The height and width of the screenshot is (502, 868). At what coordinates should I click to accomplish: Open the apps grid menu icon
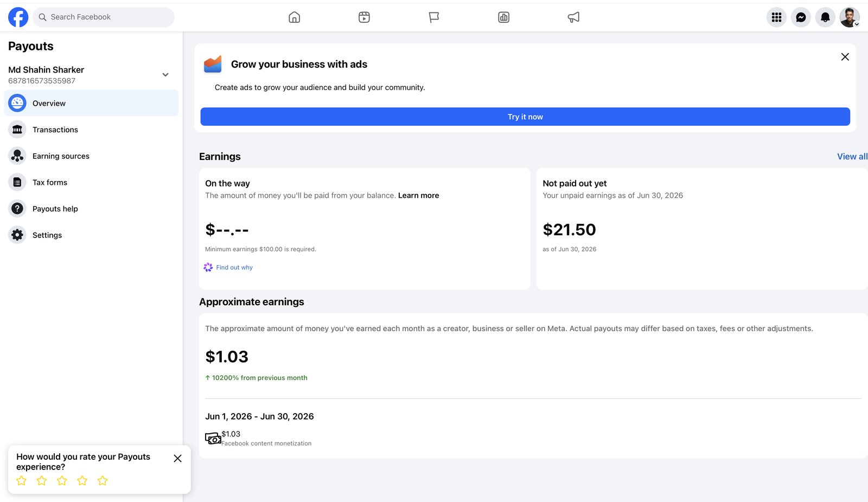(x=776, y=17)
